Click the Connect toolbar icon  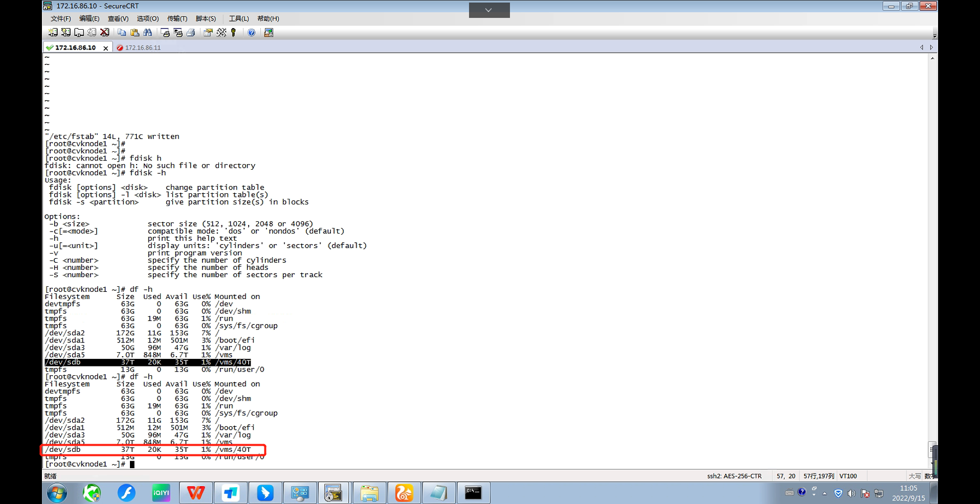pos(53,33)
